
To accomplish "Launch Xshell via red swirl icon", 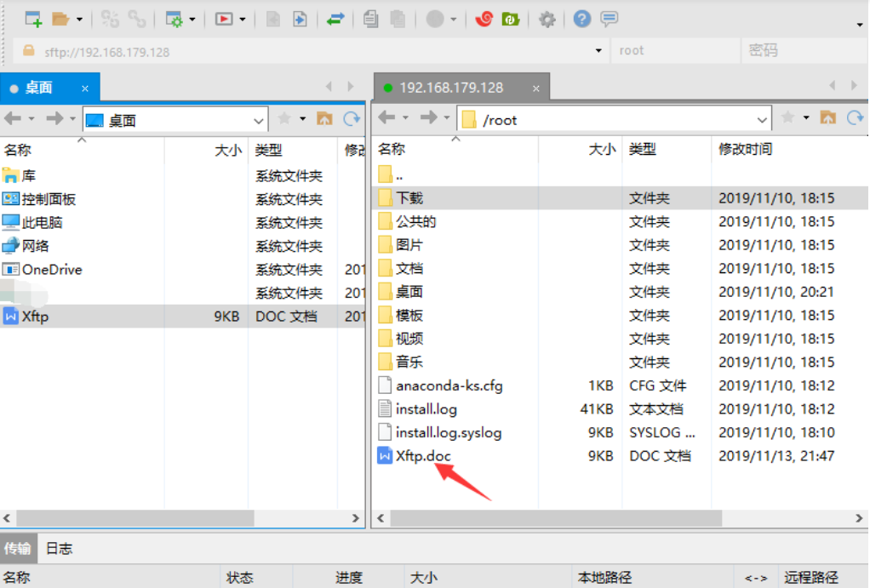I will [484, 20].
